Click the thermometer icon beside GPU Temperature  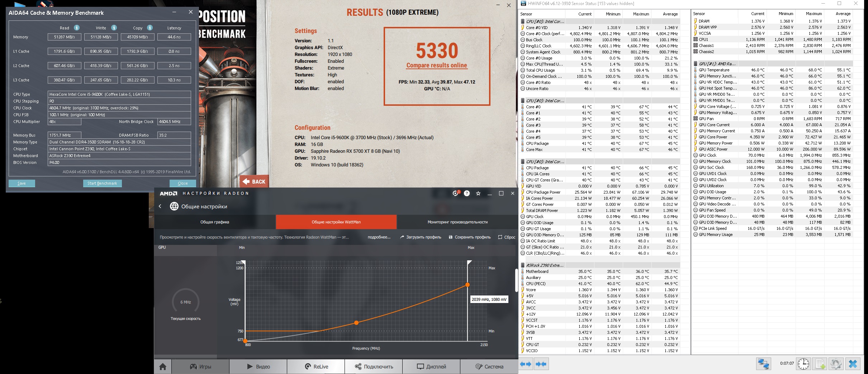click(696, 70)
